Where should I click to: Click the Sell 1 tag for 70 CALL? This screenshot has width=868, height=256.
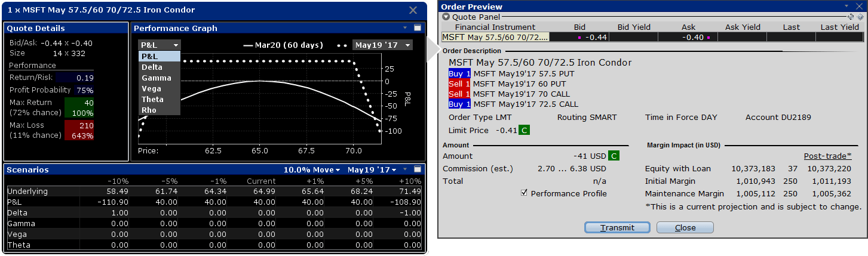pyautogui.click(x=460, y=94)
